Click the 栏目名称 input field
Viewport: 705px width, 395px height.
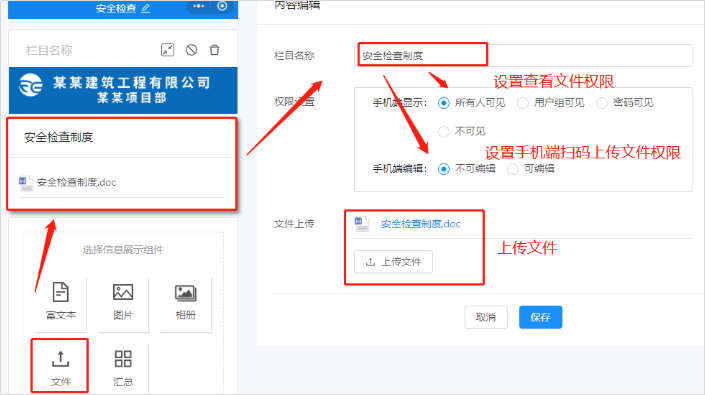pyautogui.click(x=523, y=56)
